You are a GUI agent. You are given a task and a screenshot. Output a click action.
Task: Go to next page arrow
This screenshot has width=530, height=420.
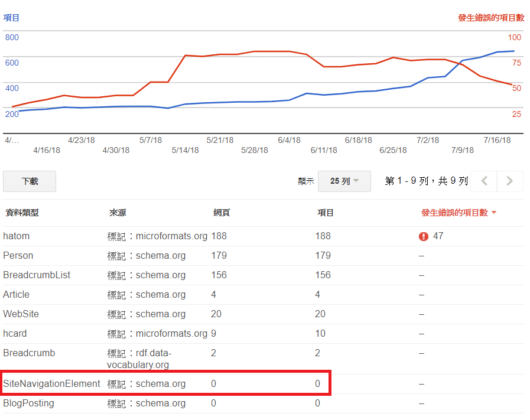pos(510,181)
